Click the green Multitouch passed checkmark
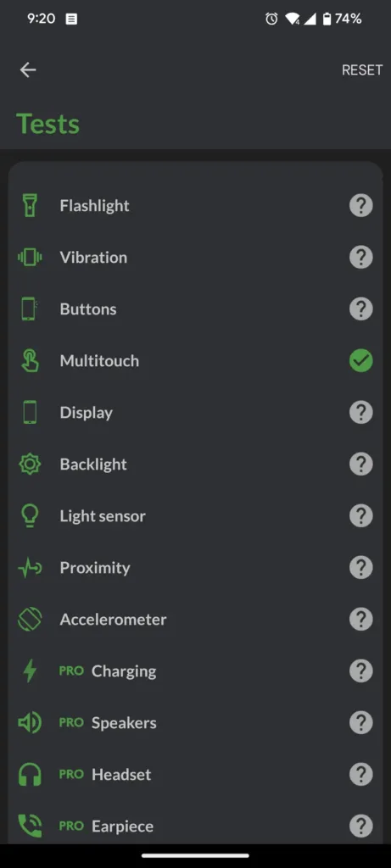The width and height of the screenshot is (391, 868). tap(361, 361)
